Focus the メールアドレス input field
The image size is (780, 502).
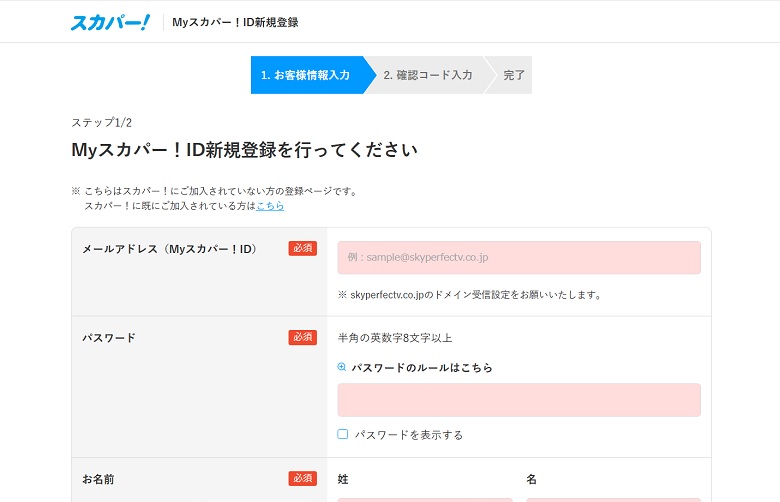(x=519, y=258)
